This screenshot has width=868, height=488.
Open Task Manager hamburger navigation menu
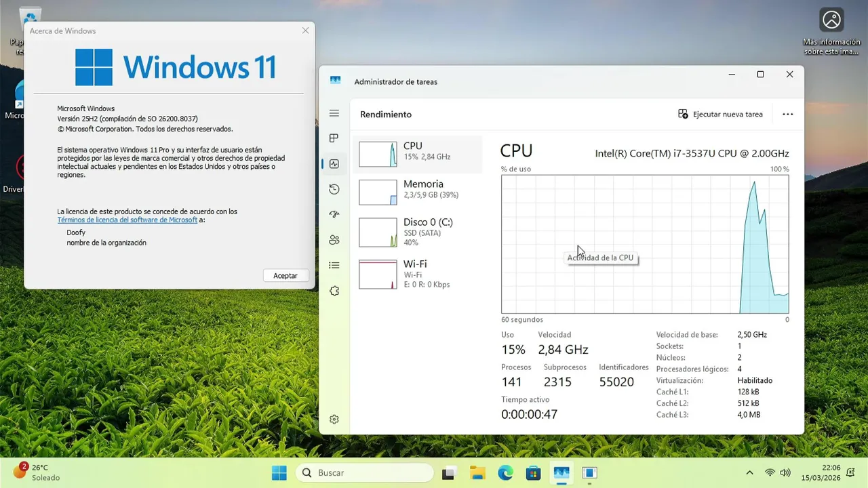[334, 113]
